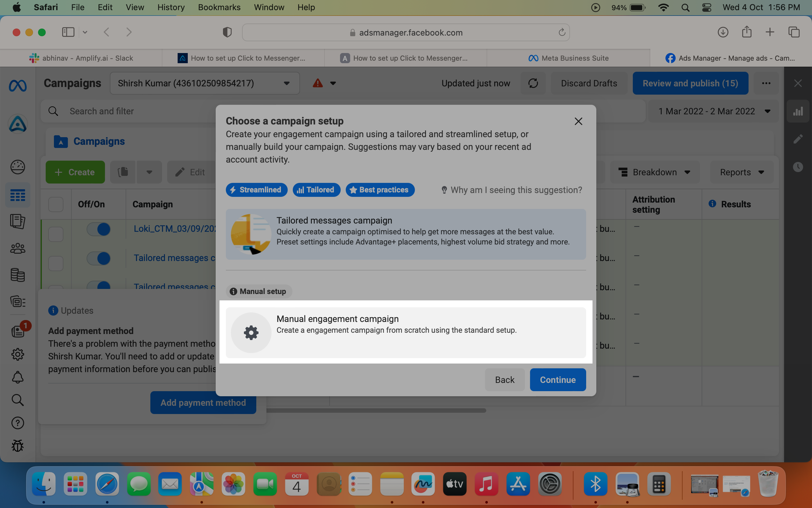Open Safari Bookmarks menu

pos(219,7)
